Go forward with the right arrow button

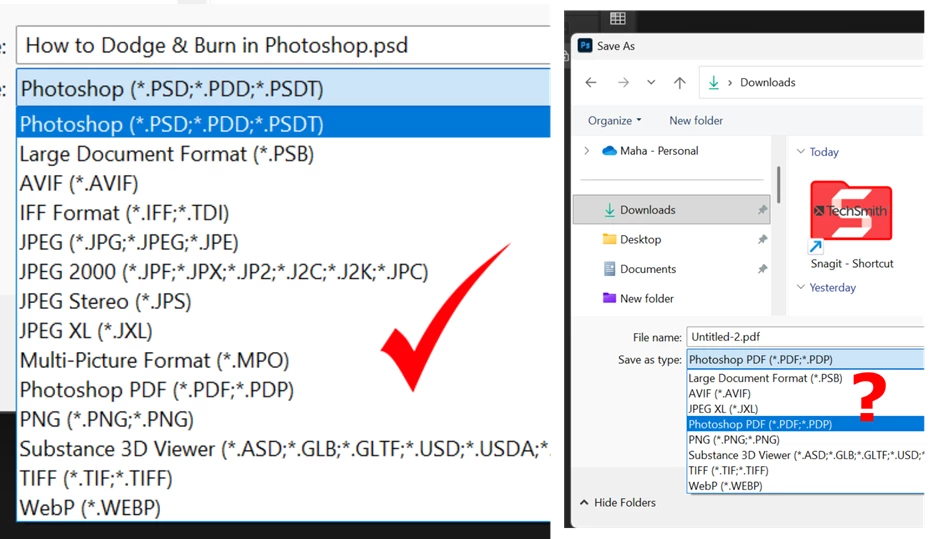(x=623, y=82)
